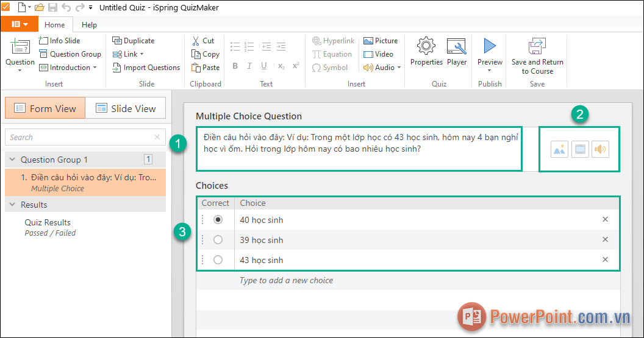Open the Introduction dropdown
The image size is (644, 338).
pos(68,67)
